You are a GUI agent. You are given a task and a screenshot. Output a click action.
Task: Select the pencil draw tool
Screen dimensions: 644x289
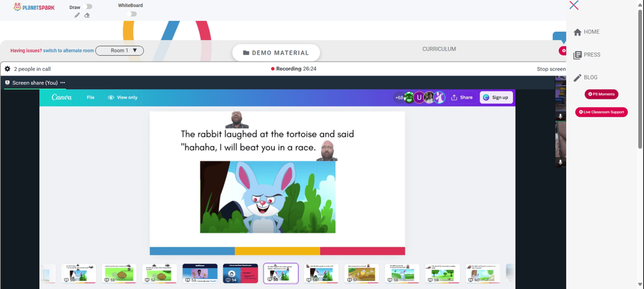pyautogui.click(x=77, y=15)
